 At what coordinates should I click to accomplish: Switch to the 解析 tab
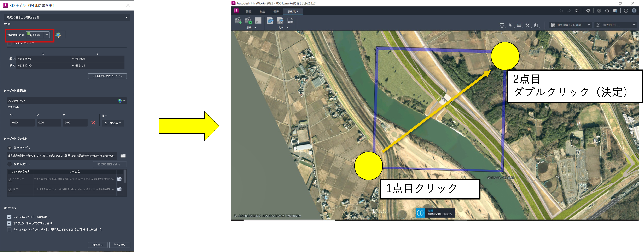pos(276,12)
